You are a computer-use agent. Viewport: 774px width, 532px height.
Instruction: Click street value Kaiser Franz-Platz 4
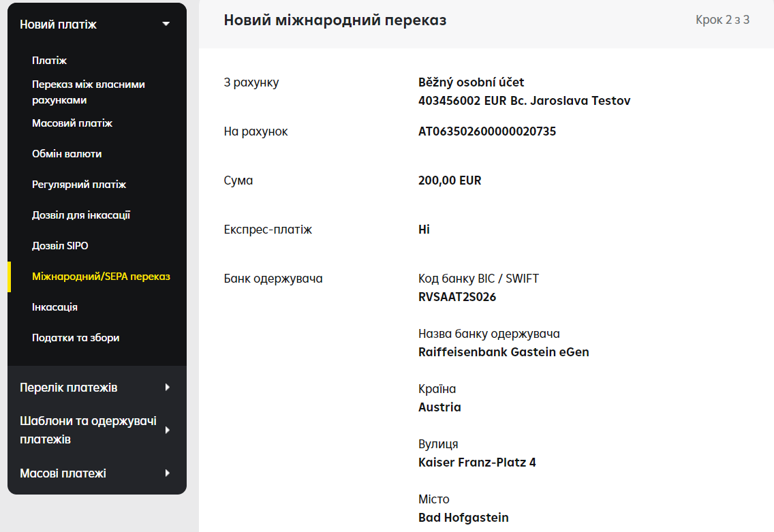477,463
